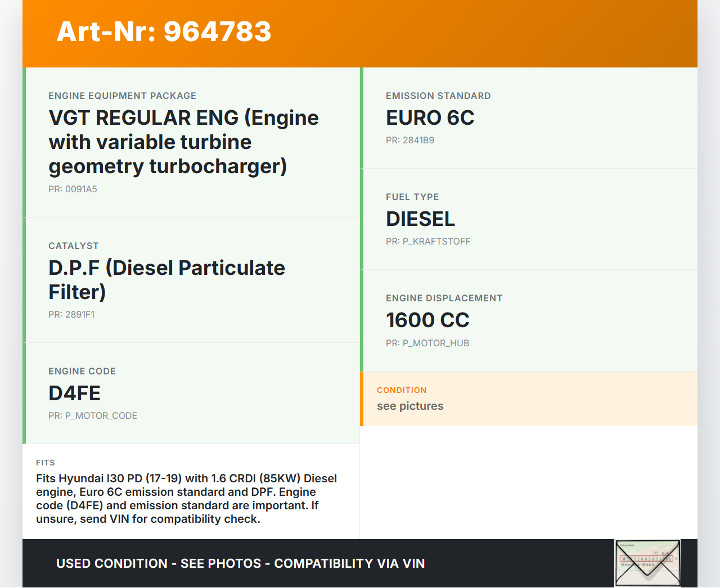Click the EMISSION STANDARD heading
Image resolution: width=720 pixels, height=588 pixels.
pos(438,96)
